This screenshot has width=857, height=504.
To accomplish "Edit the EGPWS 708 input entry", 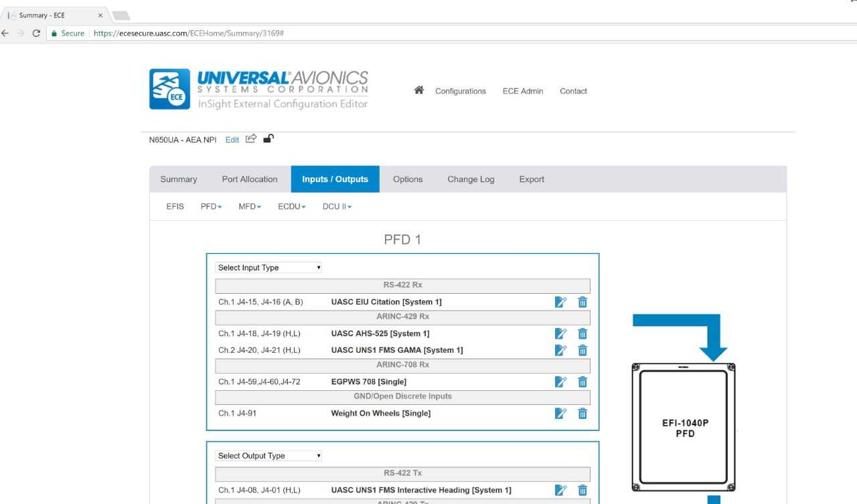I will point(560,382).
